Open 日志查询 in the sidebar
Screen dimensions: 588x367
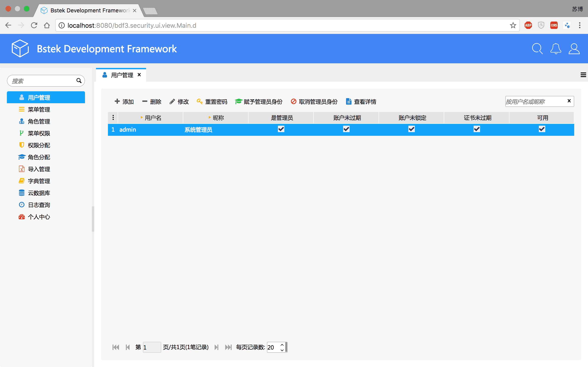(39, 205)
